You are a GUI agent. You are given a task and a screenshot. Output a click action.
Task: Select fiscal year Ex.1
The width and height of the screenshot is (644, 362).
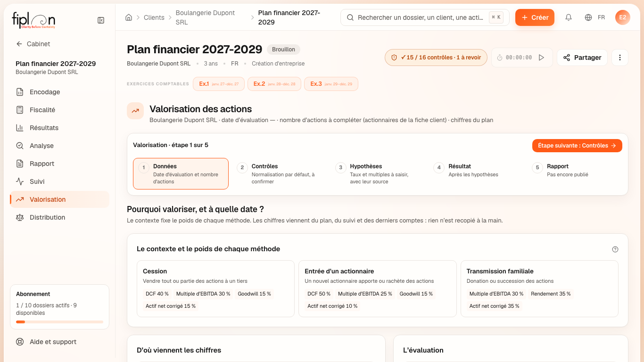219,84
